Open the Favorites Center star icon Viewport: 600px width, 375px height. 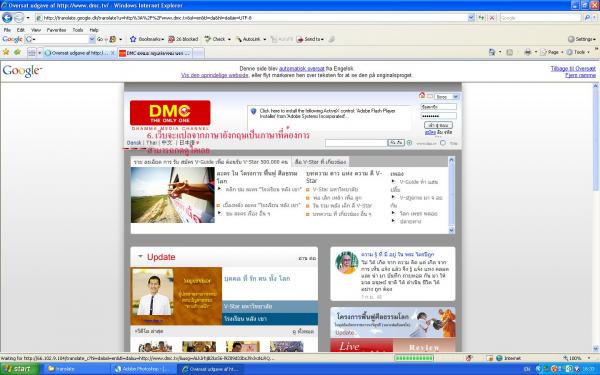[x=6, y=52]
